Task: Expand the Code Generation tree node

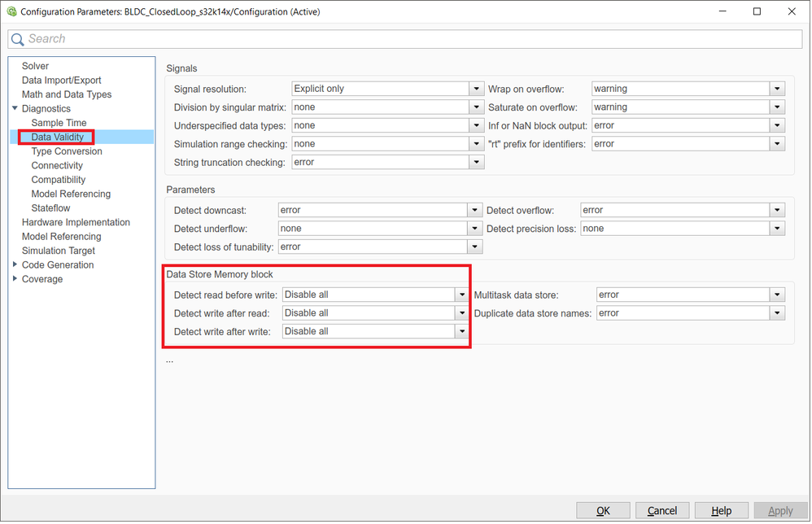Action: point(15,265)
